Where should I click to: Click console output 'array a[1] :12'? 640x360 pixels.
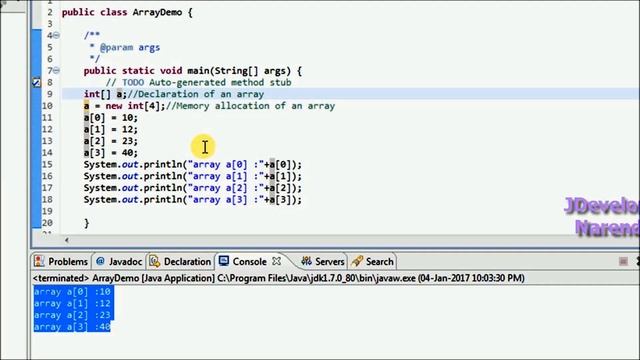pyautogui.click(x=72, y=304)
